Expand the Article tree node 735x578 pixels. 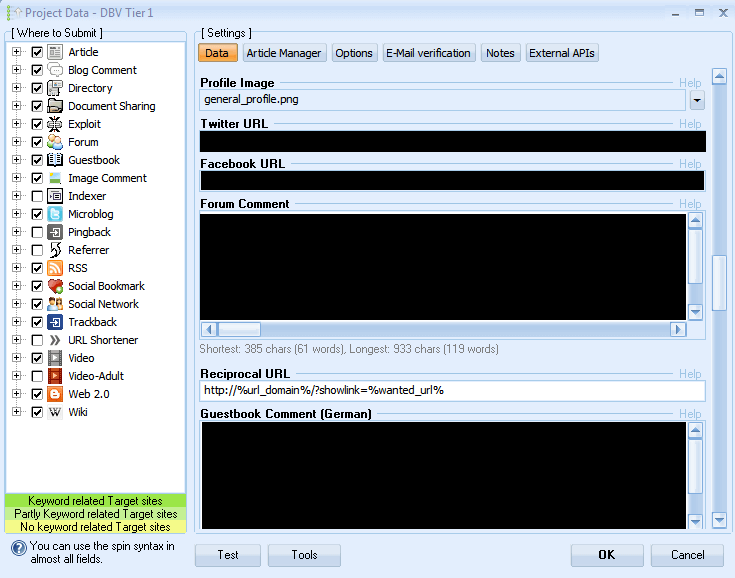[x=16, y=52]
